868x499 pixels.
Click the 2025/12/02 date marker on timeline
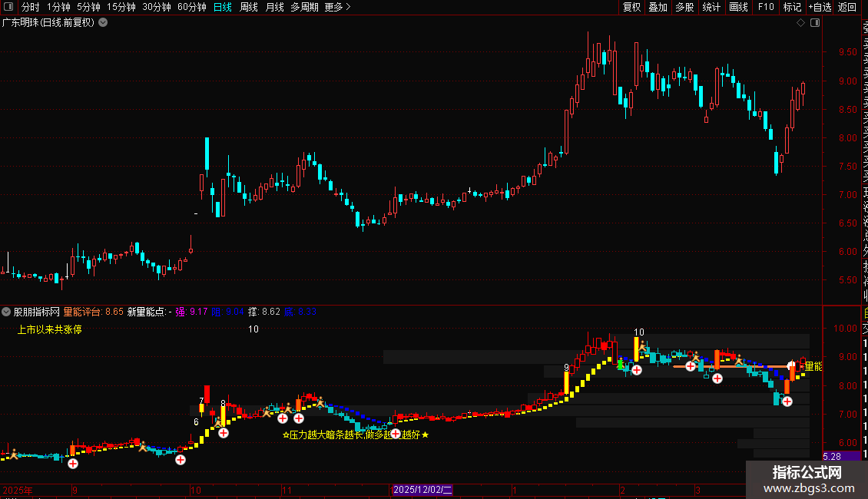pos(422,490)
